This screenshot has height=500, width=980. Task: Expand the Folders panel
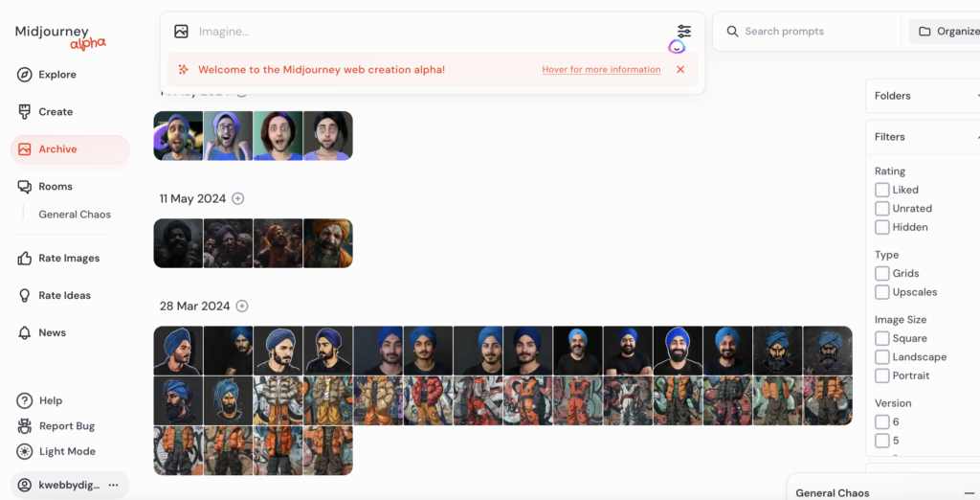[923, 96]
